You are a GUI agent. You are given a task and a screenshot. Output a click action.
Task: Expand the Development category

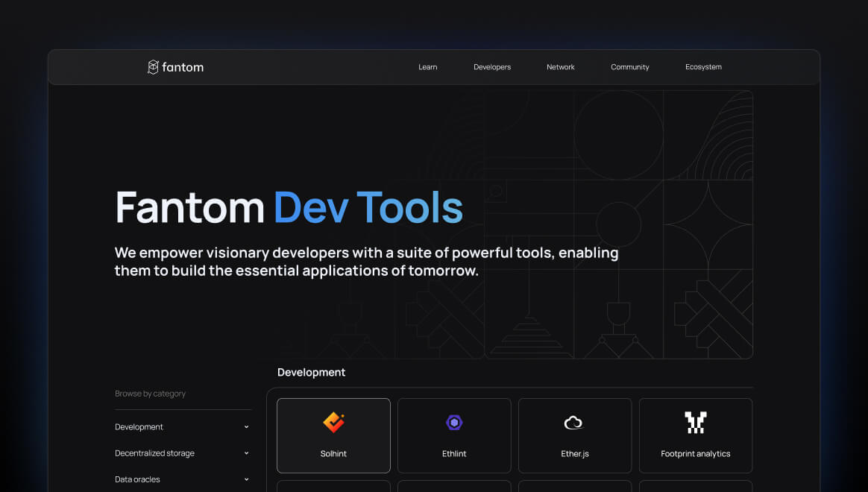click(x=246, y=426)
